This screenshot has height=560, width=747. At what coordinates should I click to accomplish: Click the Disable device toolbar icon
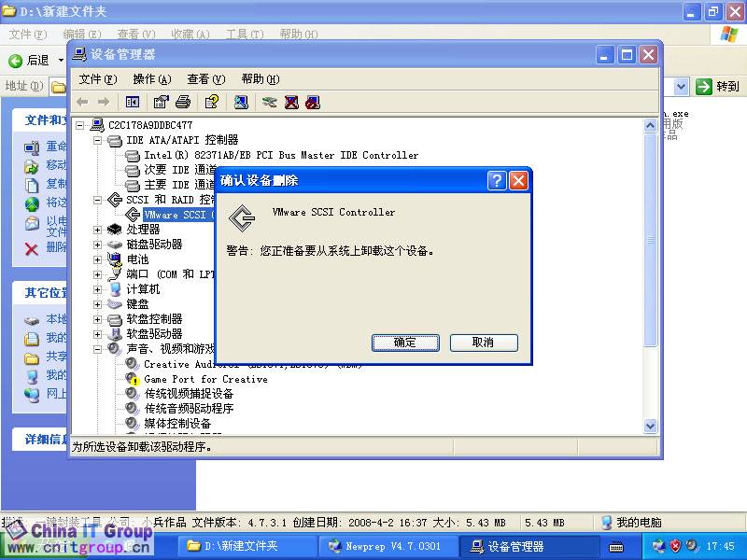point(313,102)
